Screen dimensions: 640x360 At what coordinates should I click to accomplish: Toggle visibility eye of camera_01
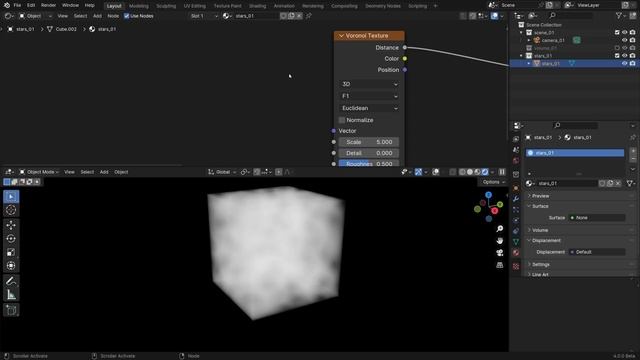click(624, 40)
